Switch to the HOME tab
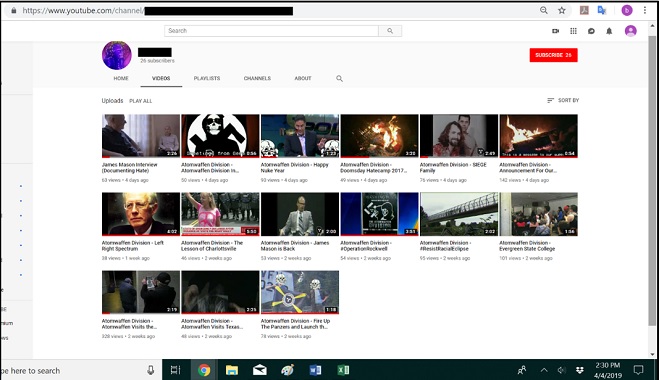 121,79
